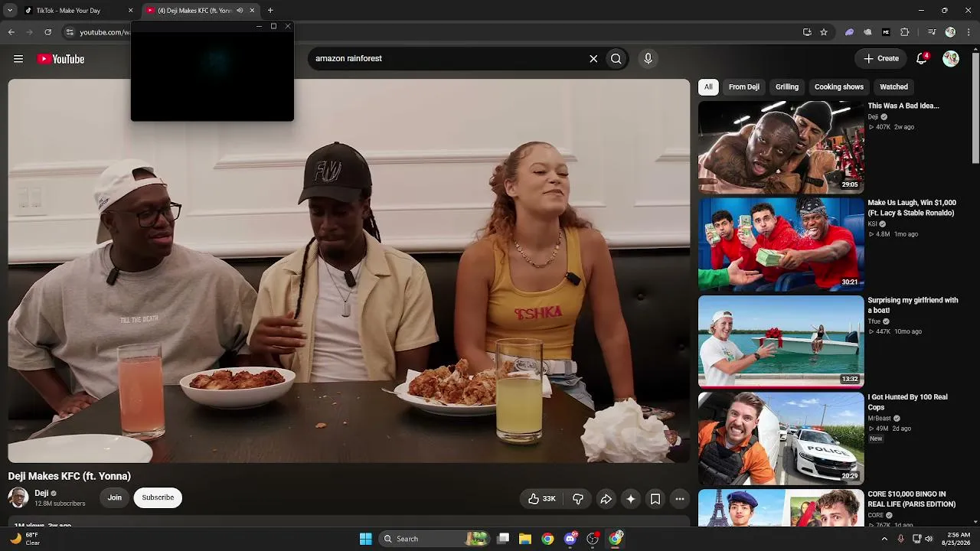Start voice search with the microphone

click(x=648, y=58)
